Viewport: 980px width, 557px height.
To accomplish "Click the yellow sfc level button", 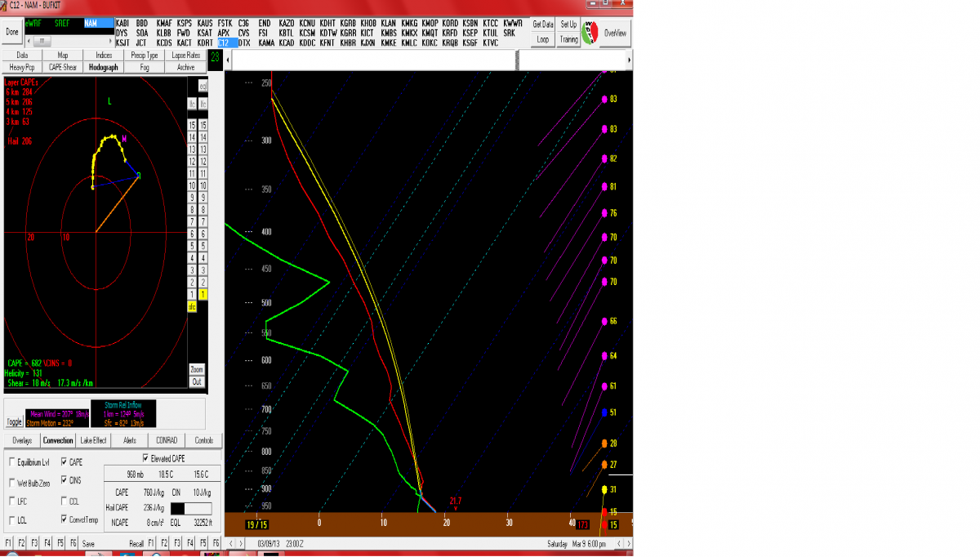I will click(x=192, y=306).
